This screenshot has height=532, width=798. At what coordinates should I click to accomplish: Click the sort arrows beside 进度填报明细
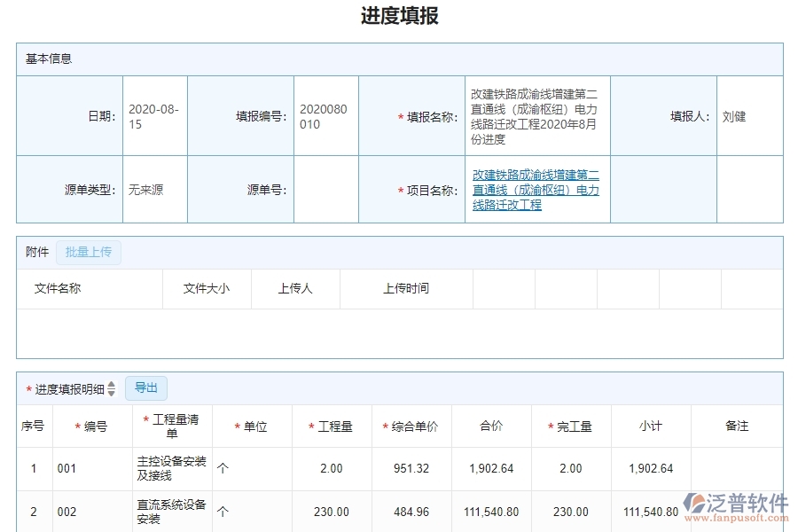point(111,387)
